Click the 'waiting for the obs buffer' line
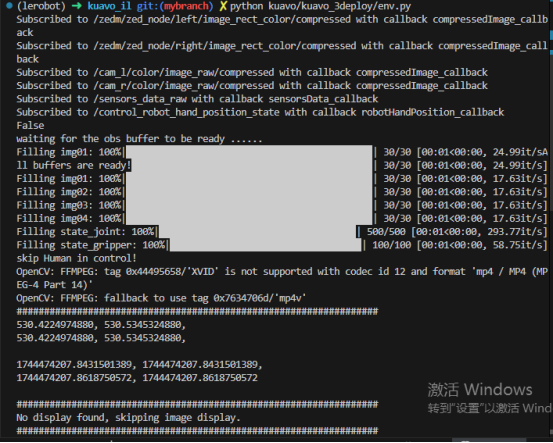The width and height of the screenshot is (553, 443). pos(139,139)
